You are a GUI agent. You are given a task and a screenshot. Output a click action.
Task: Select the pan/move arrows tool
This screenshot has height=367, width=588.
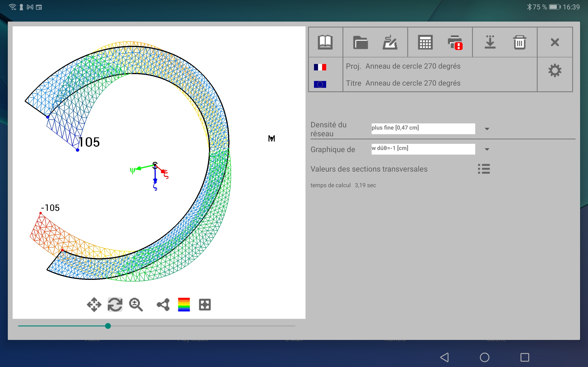pos(94,304)
